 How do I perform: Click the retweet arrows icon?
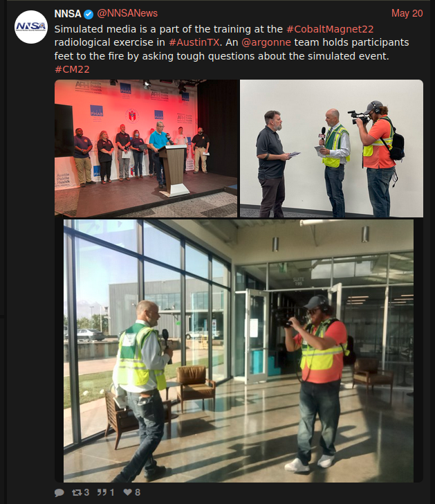click(x=77, y=492)
